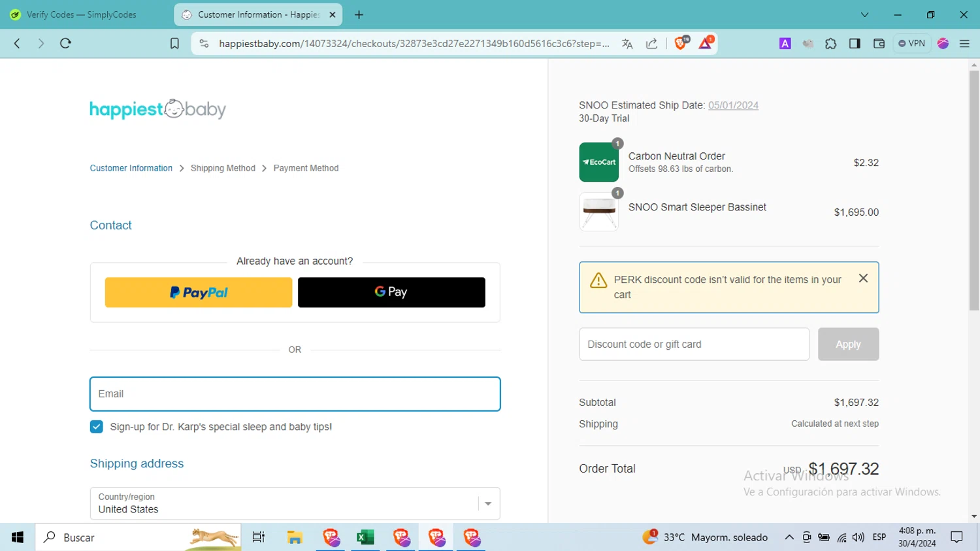Reload the checkout page
Image resolution: width=980 pixels, height=551 pixels.
[x=65, y=43]
